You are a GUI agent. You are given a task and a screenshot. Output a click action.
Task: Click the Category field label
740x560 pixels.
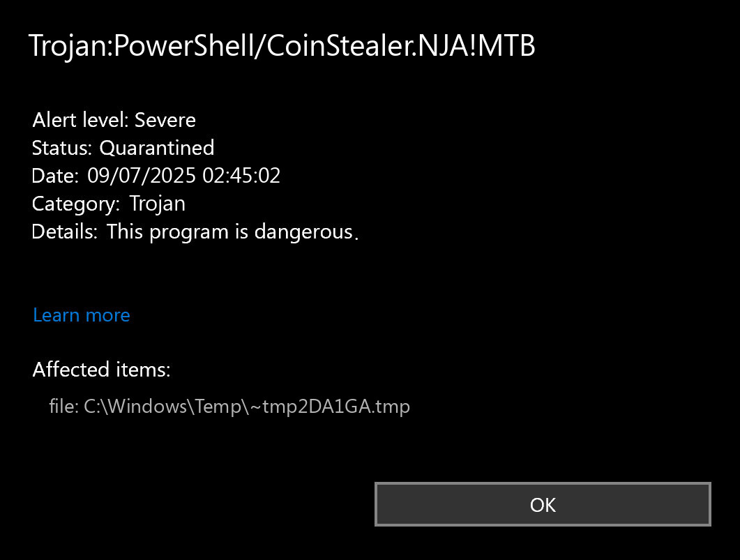tap(75, 204)
